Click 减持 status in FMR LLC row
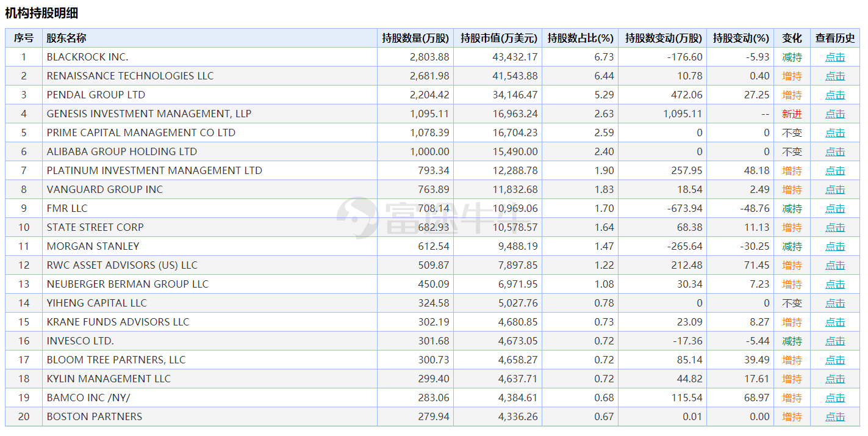This screenshot has width=868, height=436. pyautogui.click(x=792, y=209)
